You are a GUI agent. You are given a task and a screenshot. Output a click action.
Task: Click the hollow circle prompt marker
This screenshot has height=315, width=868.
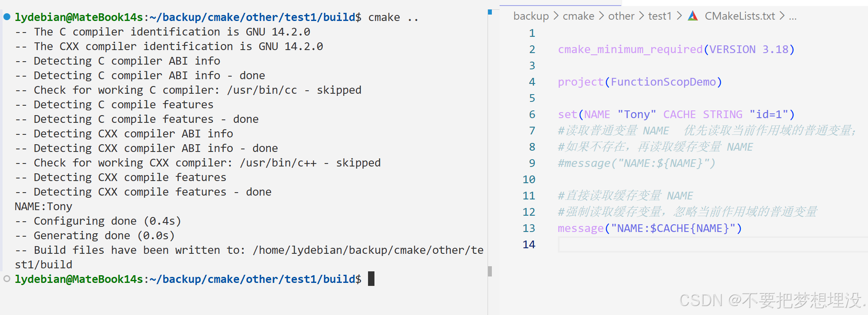pos(7,279)
